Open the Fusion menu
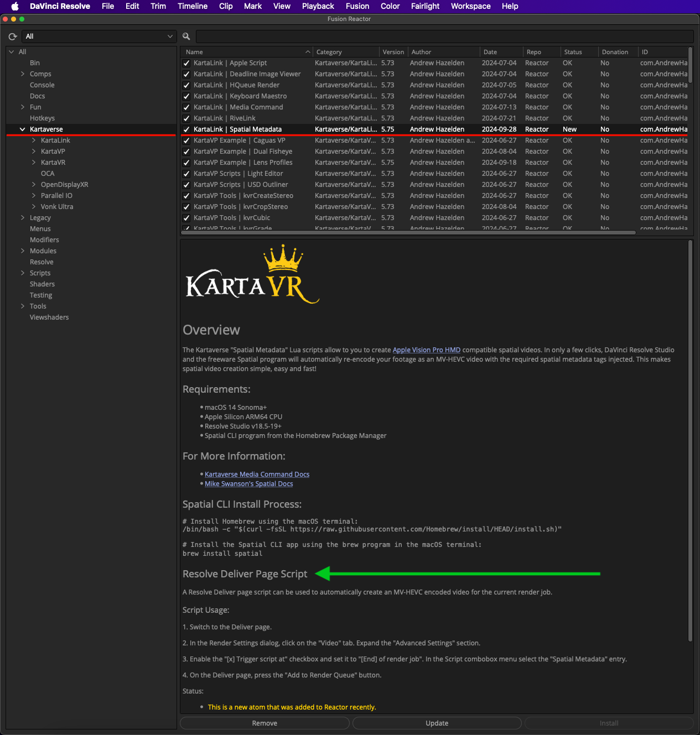 (357, 6)
